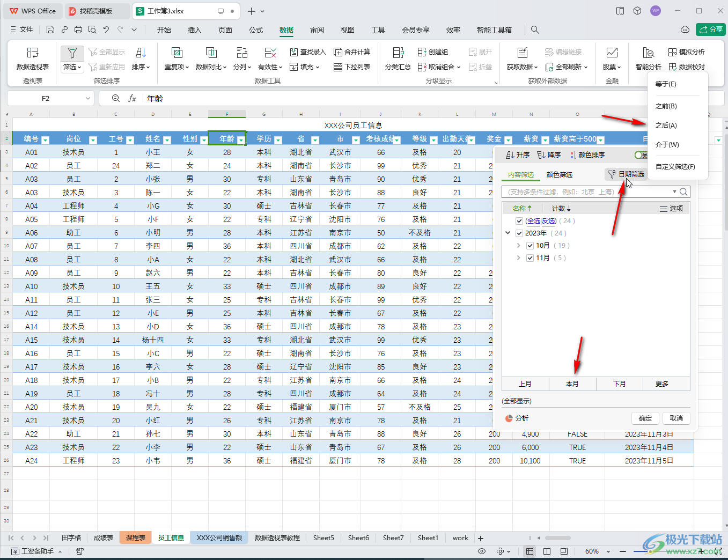This screenshot has height=560, width=728.
Task: Open the name box dropdown arrow
Action: pos(88,98)
